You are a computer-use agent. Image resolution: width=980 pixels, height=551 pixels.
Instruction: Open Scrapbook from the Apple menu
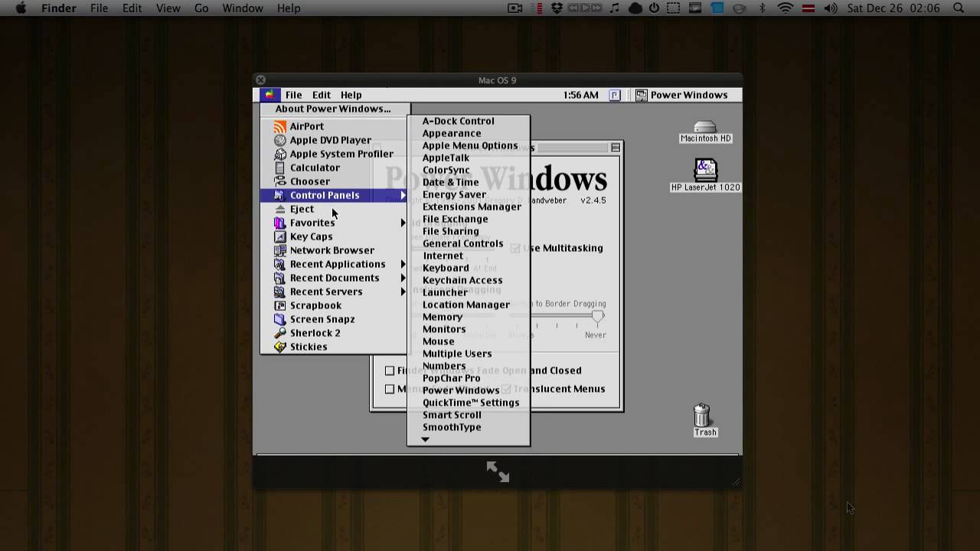point(334,305)
